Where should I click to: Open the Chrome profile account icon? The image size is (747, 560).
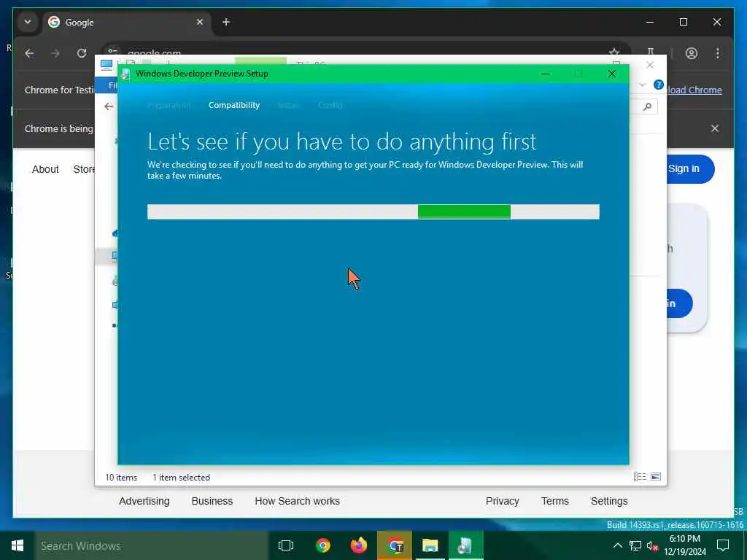(692, 53)
